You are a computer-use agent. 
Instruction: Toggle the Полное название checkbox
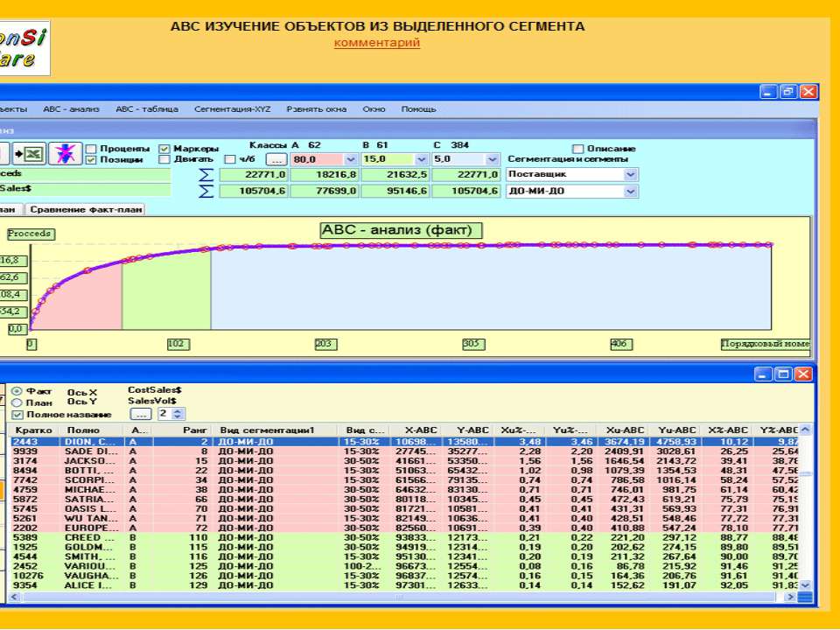[17, 415]
